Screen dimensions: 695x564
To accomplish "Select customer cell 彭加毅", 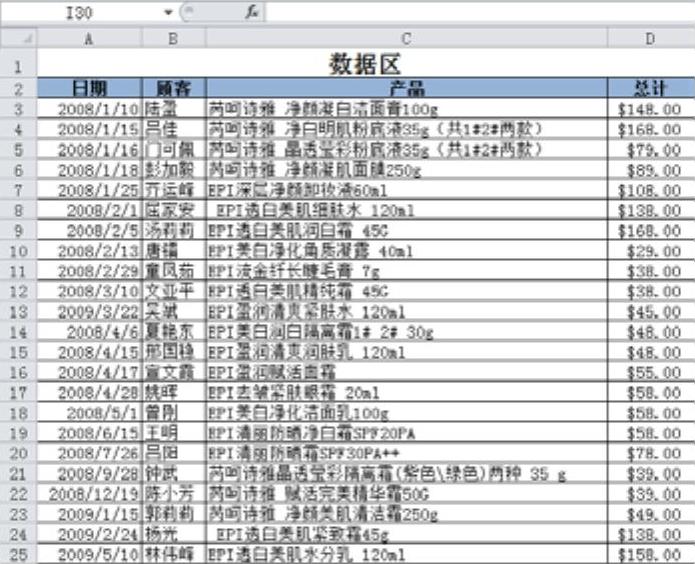I will 174,170.
